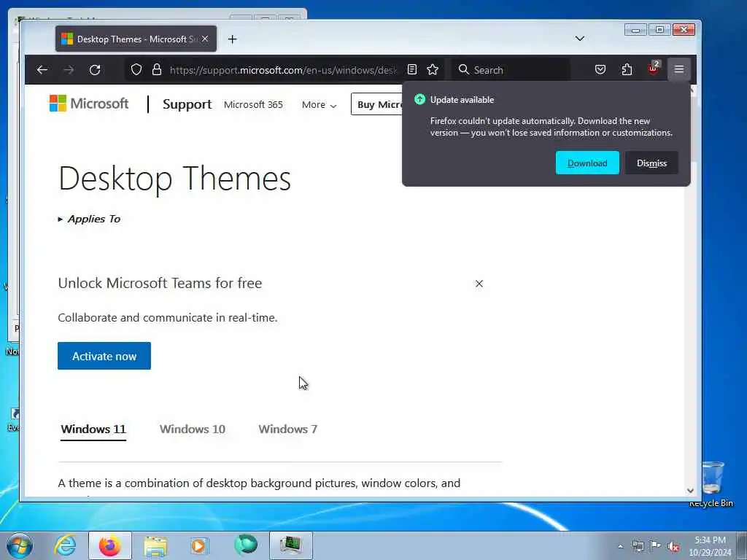
Task: Open the tracking protection shield icon
Action: 136,70
